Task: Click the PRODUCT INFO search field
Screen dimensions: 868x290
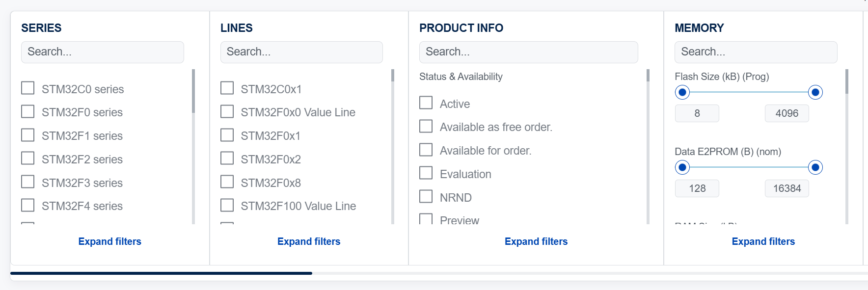Action: click(529, 52)
